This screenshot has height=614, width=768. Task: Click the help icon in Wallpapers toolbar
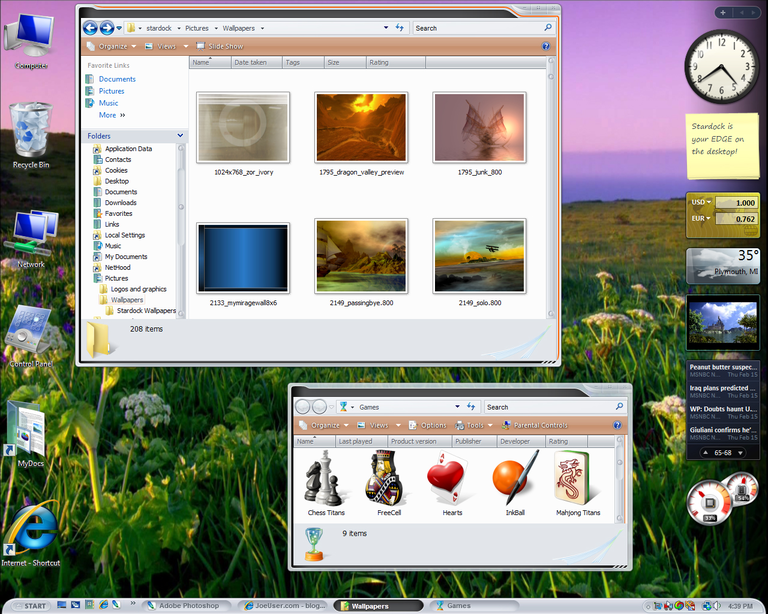pos(546,47)
